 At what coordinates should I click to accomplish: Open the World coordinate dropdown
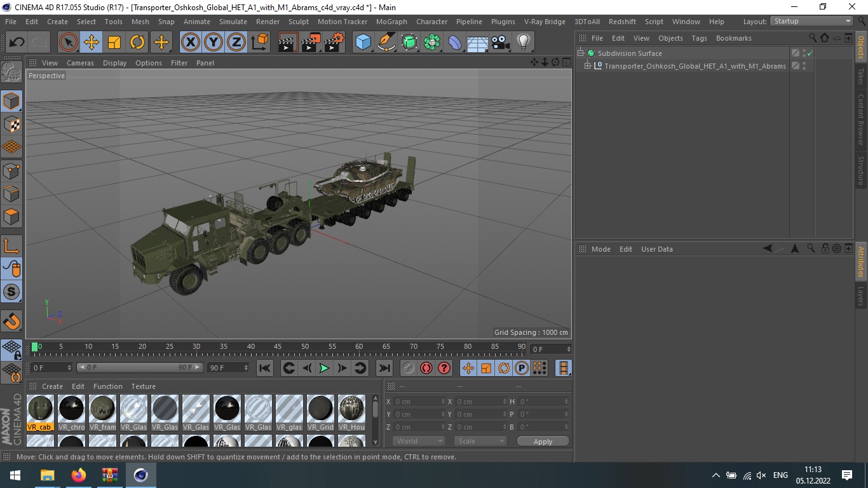pos(419,441)
